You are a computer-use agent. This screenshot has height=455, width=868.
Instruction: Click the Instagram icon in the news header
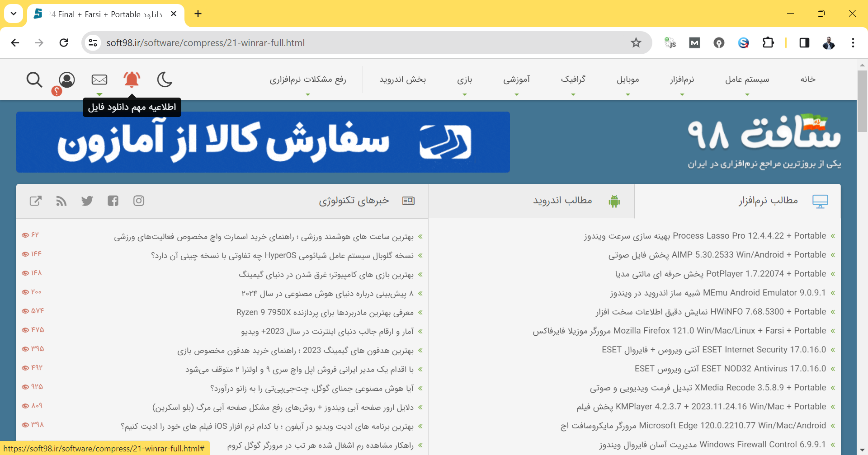coord(139,201)
